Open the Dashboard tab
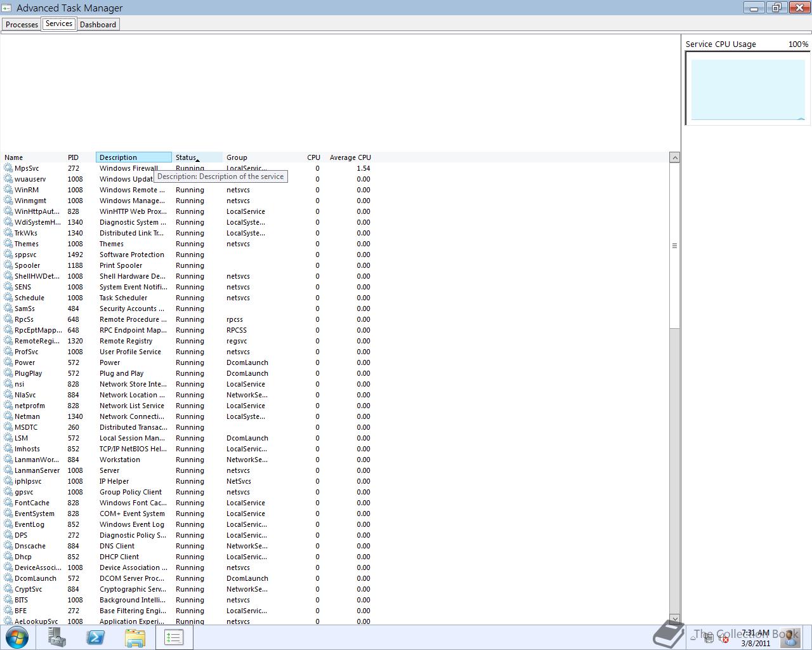 (98, 24)
